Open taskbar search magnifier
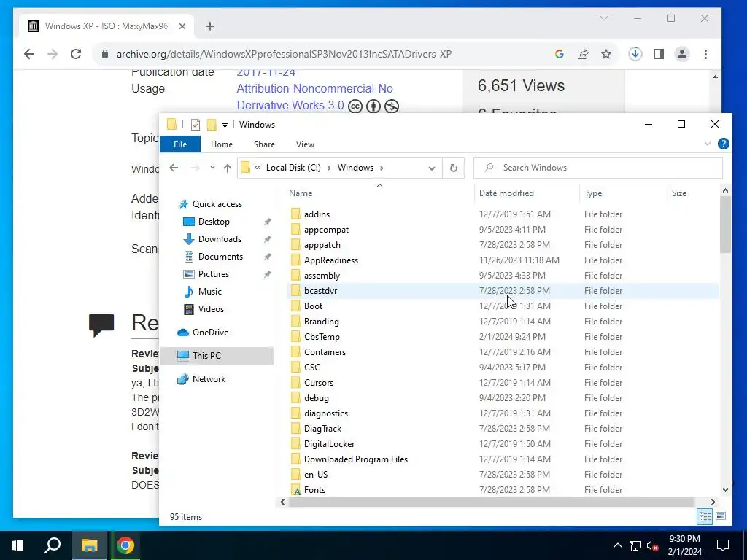Viewport: 747px width, 560px height. click(53, 545)
